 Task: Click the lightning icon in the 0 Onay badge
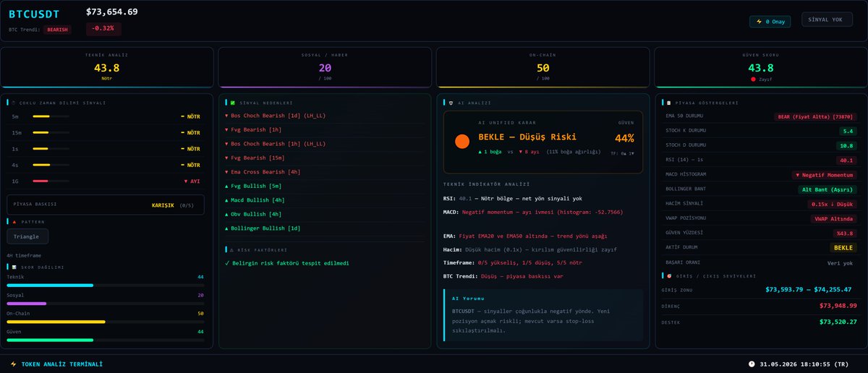[x=759, y=21]
